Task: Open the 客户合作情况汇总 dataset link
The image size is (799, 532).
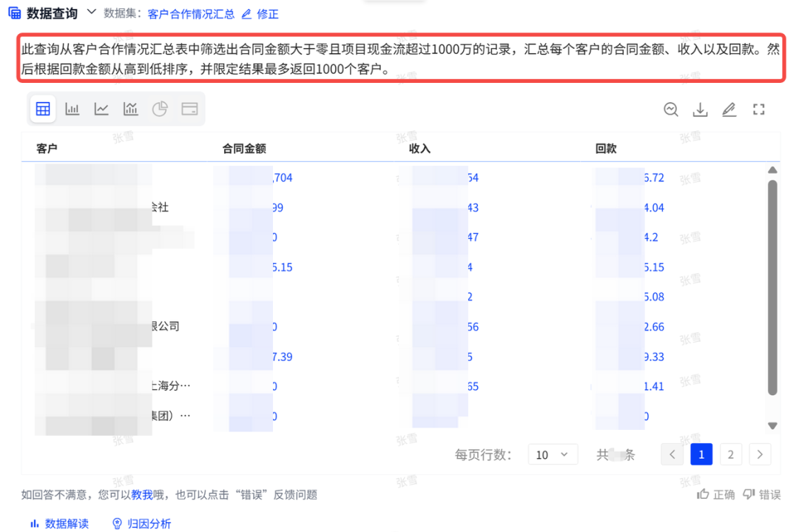Action: tap(191, 14)
